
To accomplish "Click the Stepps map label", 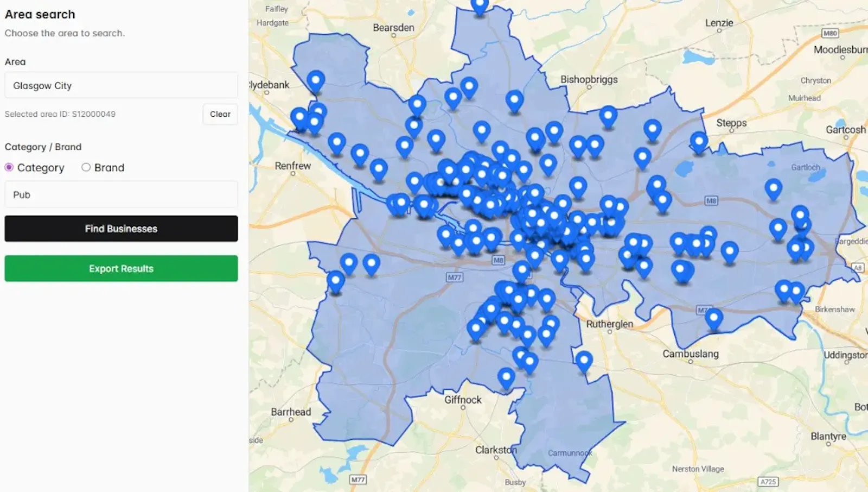I will point(731,123).
